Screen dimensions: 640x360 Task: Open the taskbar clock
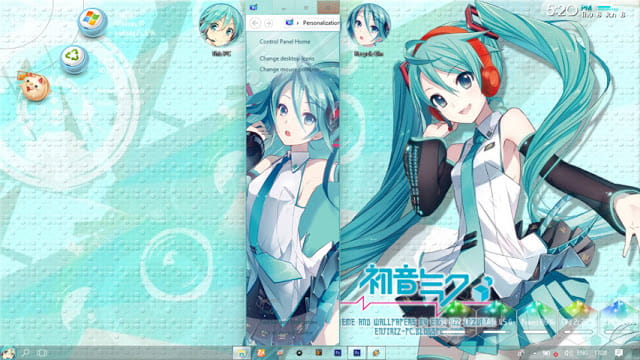point(600,353)
